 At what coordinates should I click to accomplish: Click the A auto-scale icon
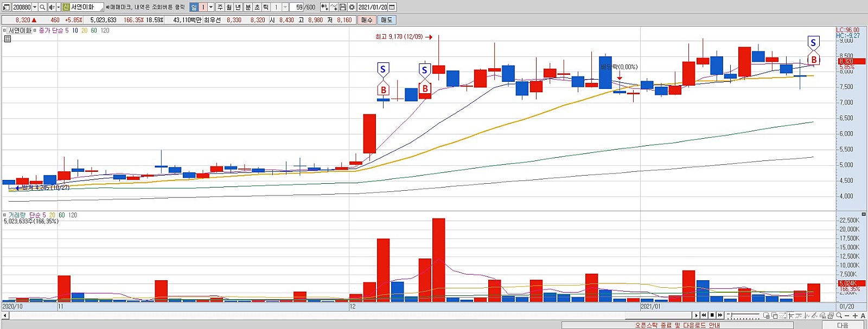pyautogui.click(x=863, y=315)
